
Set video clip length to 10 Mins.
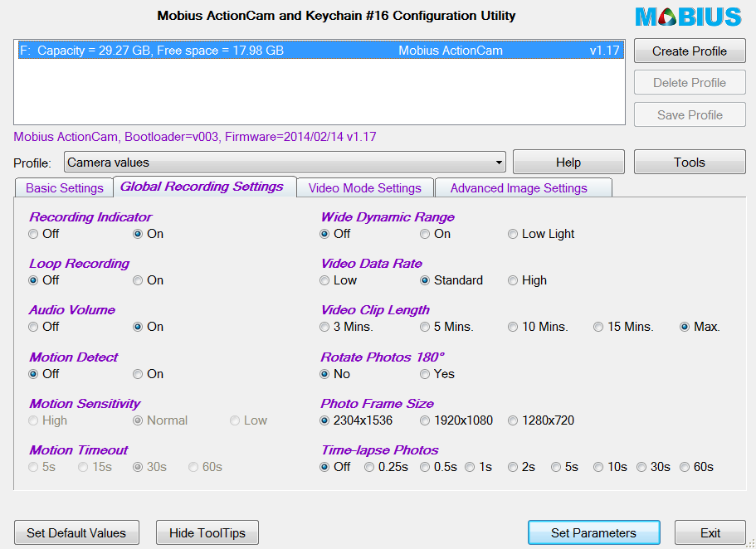[538, 326]
